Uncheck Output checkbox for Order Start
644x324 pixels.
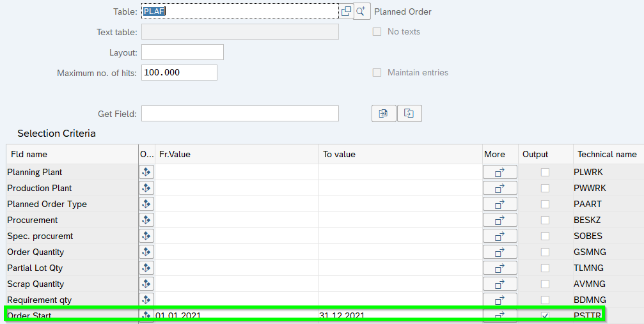(x=545, y=316)
